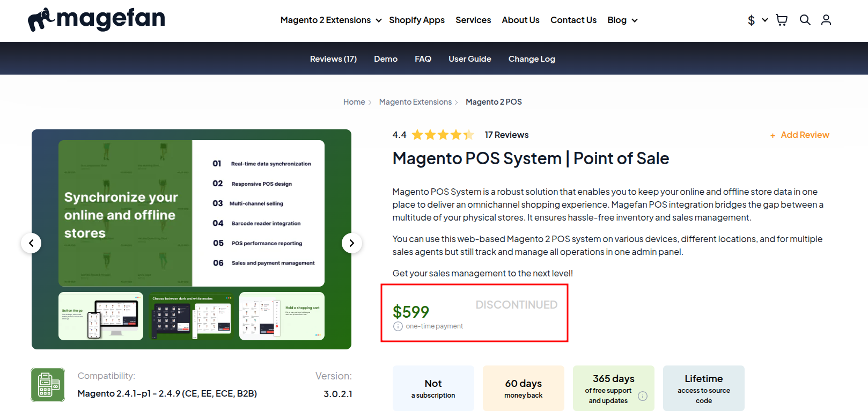Click the version number 3.0.2.1
Screen dimensions: 868x417
(x=338, y=394)
